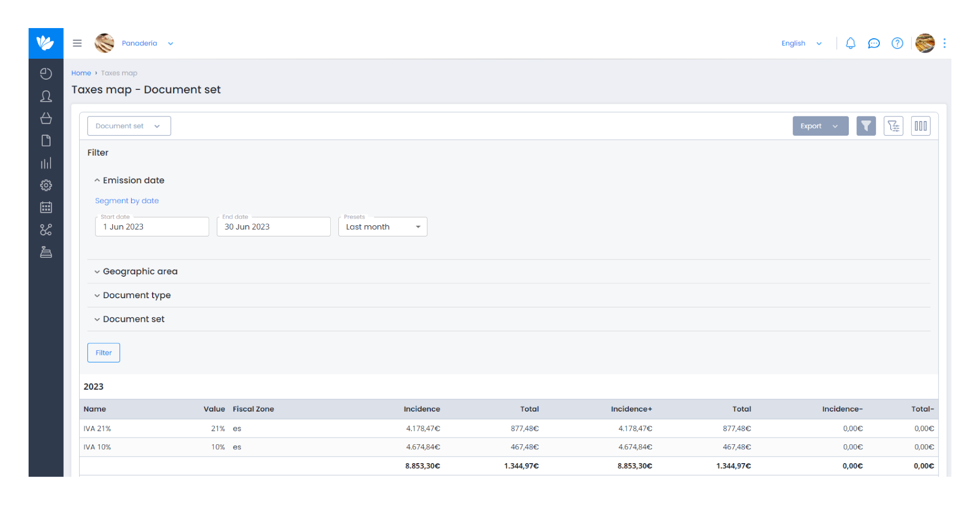The height and width of the screenshot is (505, 980).
Task: Click the Total- column header
Action: (923, 409)
